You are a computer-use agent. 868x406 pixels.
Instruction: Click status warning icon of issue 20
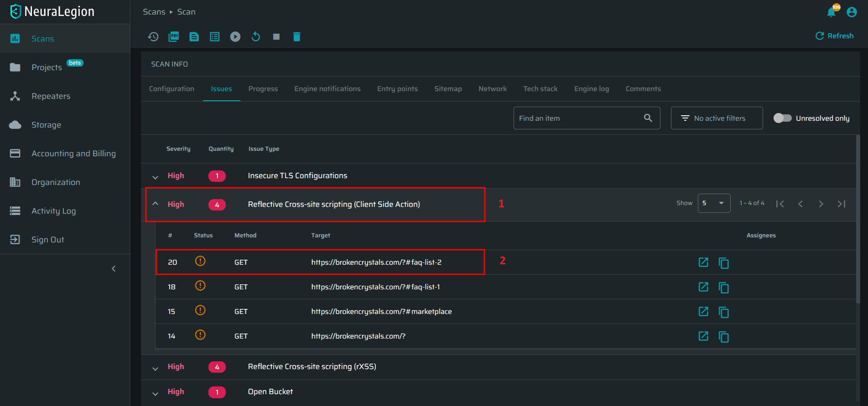[200, 261]
